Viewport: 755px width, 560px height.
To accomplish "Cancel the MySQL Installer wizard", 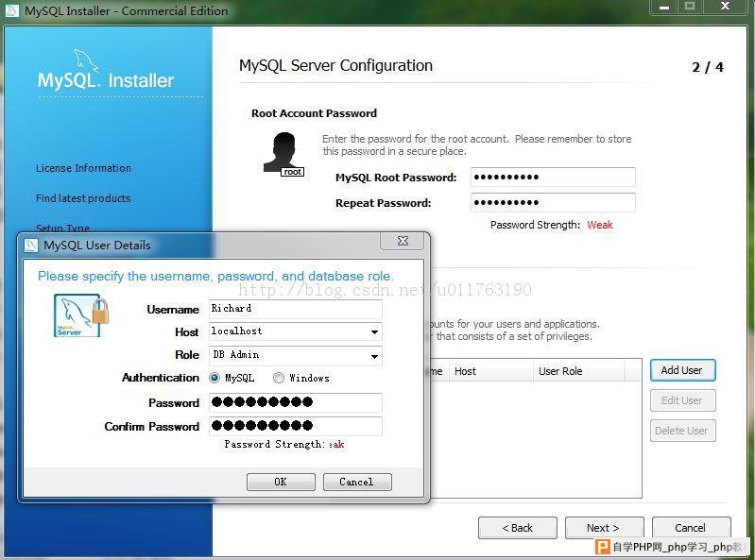I will click(691, 528).
